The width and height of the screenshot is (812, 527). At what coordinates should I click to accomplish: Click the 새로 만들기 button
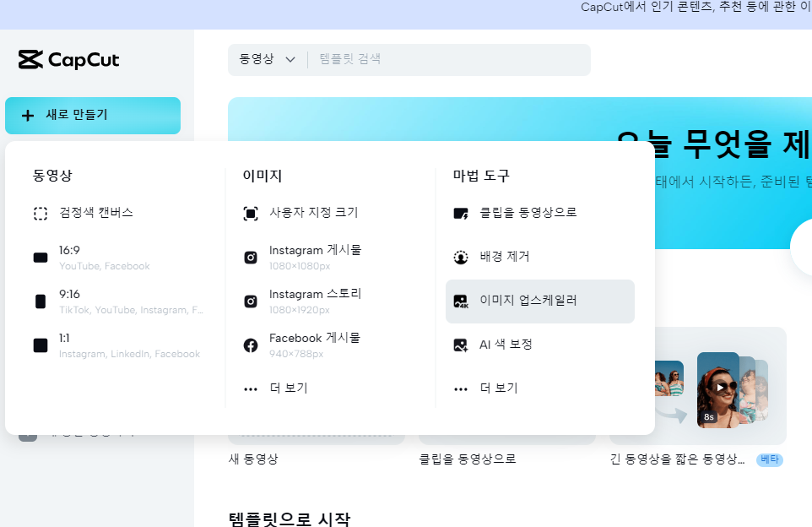[x=92, y=115]
